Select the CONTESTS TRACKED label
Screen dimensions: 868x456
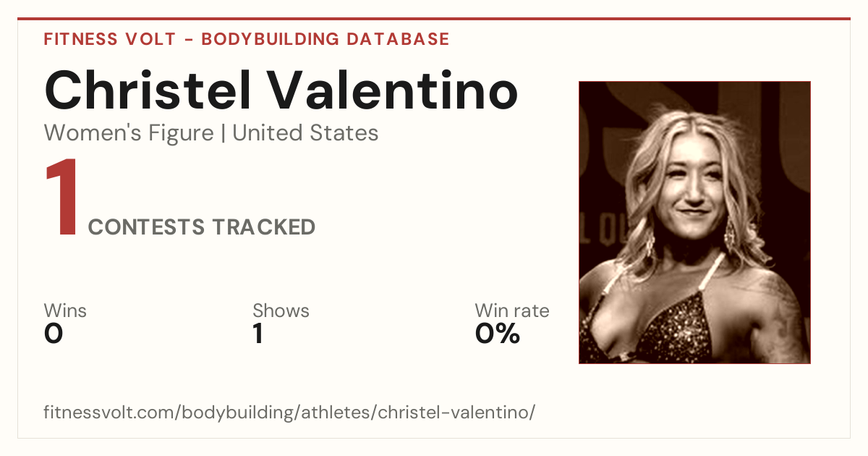point(202,227)
